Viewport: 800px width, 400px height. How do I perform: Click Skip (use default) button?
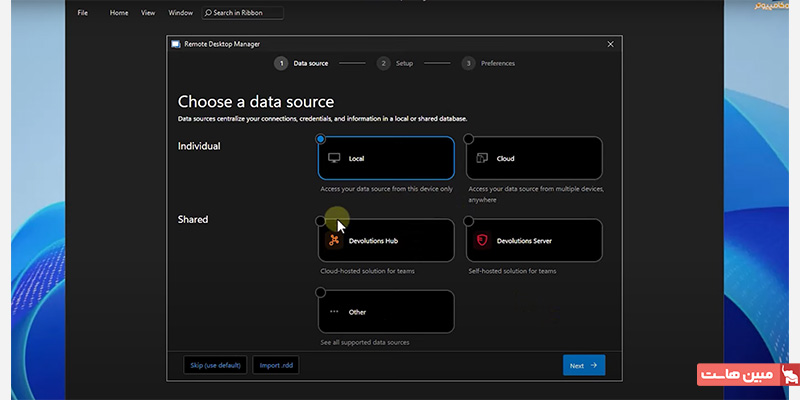[215, 365]
